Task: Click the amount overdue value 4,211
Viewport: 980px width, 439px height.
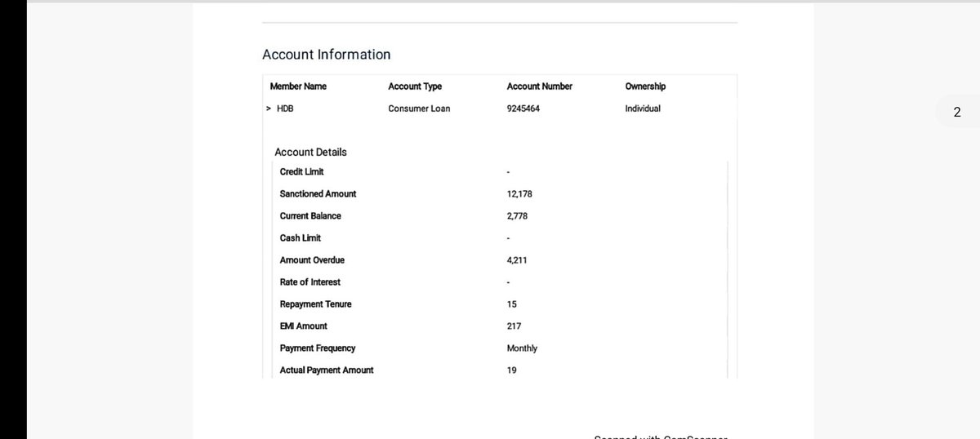Action: [517, 260]
